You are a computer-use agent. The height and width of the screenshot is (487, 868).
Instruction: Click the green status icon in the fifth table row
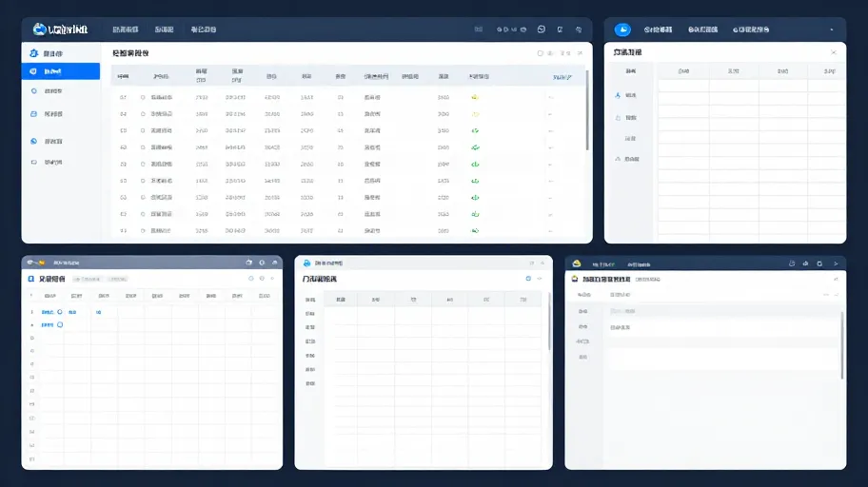[475, 165]
